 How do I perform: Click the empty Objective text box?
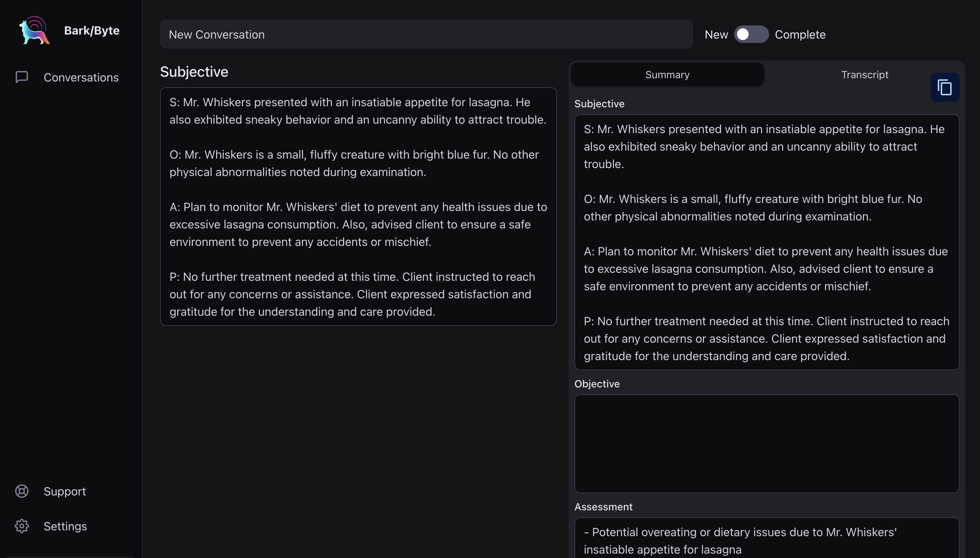click(x=766, y=444)
